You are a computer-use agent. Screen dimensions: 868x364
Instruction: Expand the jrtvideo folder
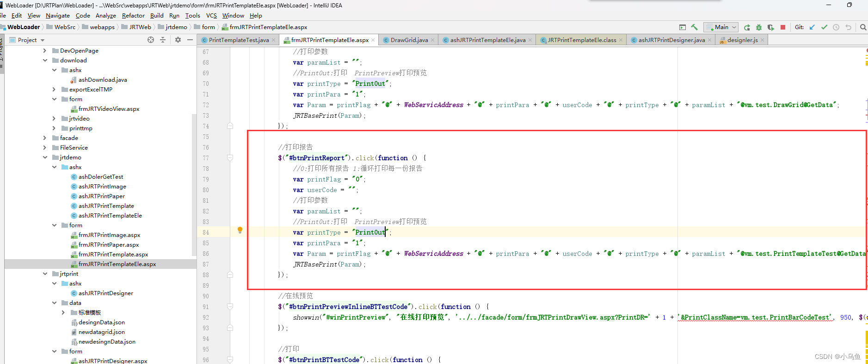tap(54, 119)
